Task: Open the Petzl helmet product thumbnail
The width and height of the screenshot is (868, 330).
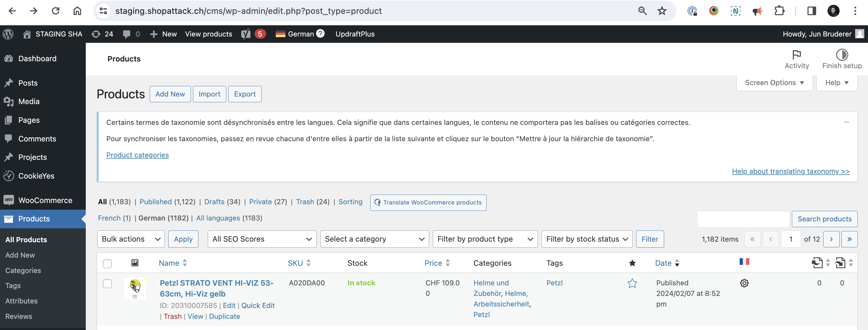Action: click(x=135, y=288)
